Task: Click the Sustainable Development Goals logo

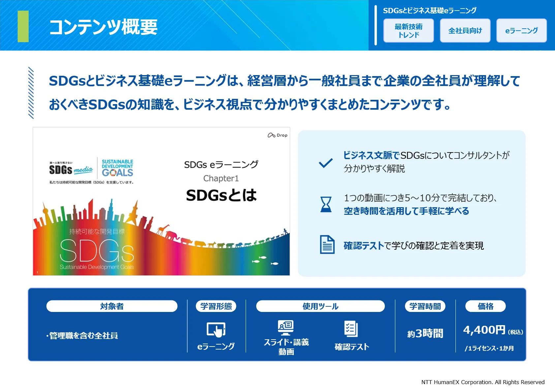Action: coord(117,168)
